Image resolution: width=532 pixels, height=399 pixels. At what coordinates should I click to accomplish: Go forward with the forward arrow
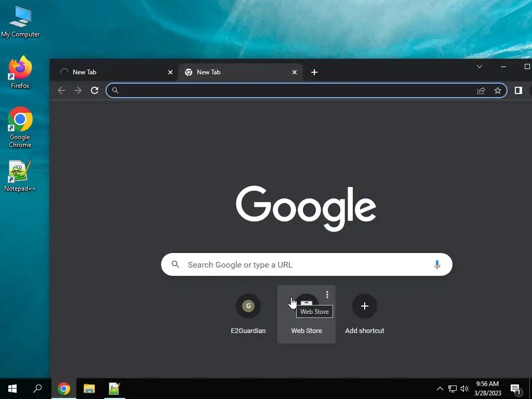pyautogui.click(x=78, y=90)
